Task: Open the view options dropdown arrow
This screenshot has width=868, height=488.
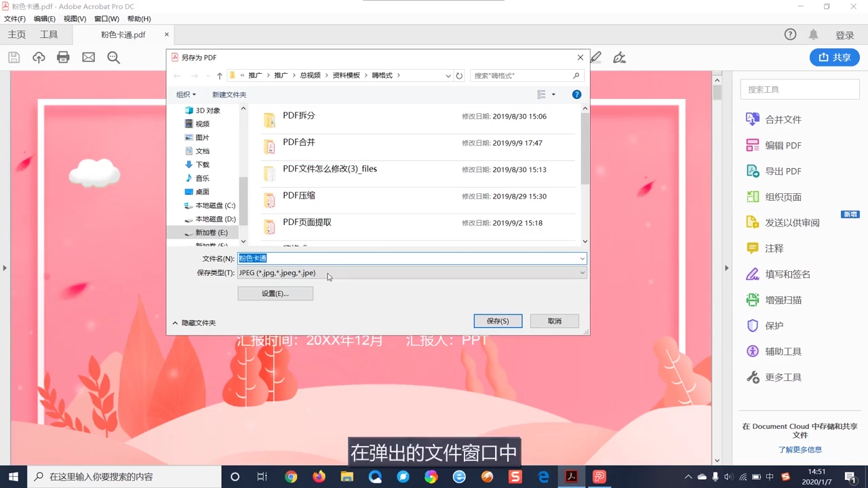Action: 553,94
